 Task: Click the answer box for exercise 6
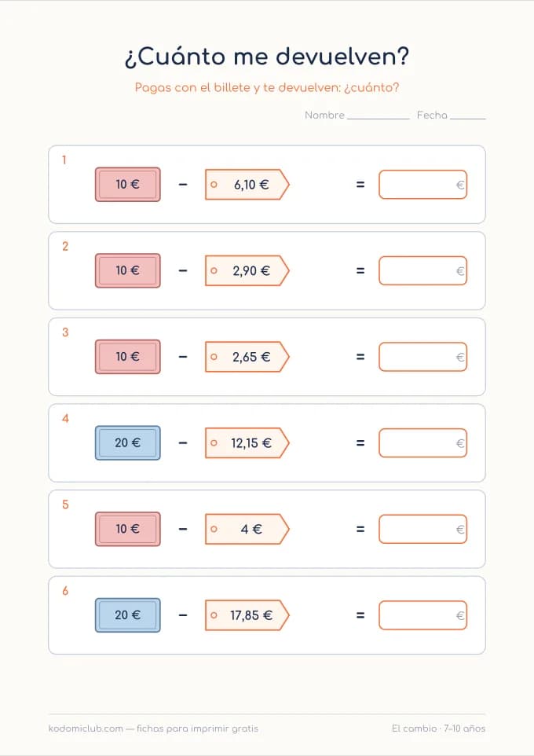[422, 615]
